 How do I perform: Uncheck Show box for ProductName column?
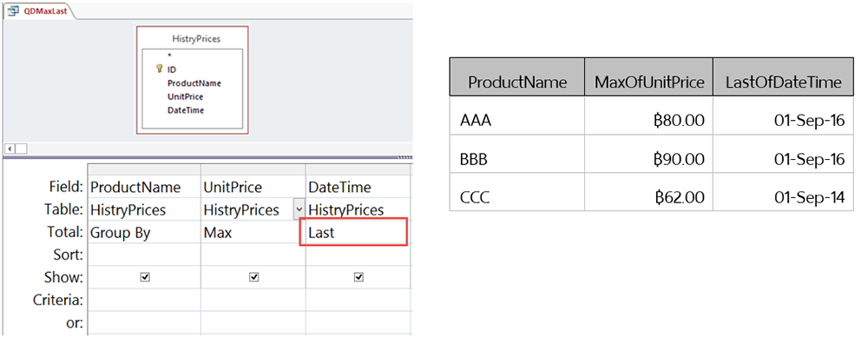[x=145, y=277]
